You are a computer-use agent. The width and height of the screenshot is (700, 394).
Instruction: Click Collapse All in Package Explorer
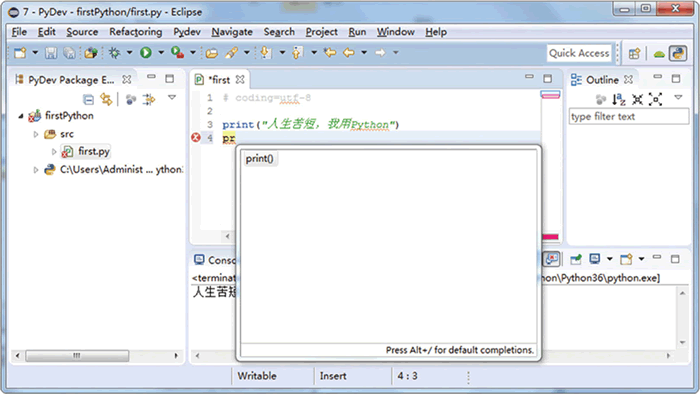click(88, 100)
